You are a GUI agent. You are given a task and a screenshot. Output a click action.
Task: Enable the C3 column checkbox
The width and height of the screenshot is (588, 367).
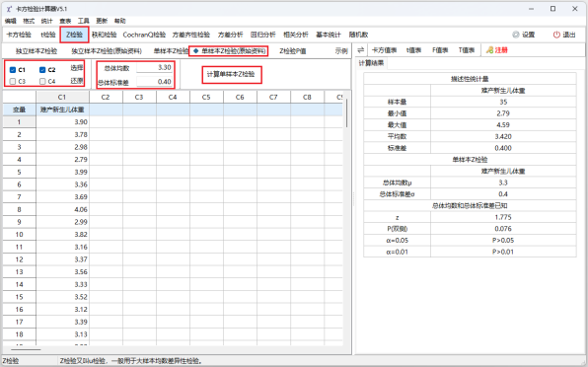pos(13,81)
